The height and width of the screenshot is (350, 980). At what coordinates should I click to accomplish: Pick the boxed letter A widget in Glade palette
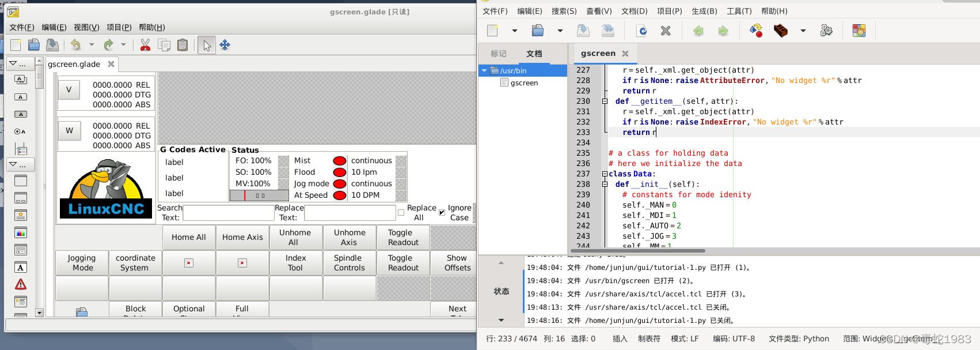click(x=21, y=268)
